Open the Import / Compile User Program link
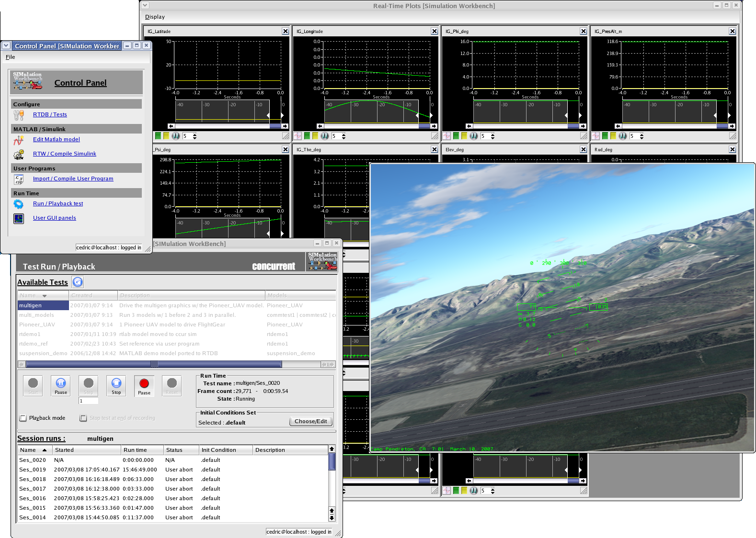756x538 pixels. (x=73, y=179)
